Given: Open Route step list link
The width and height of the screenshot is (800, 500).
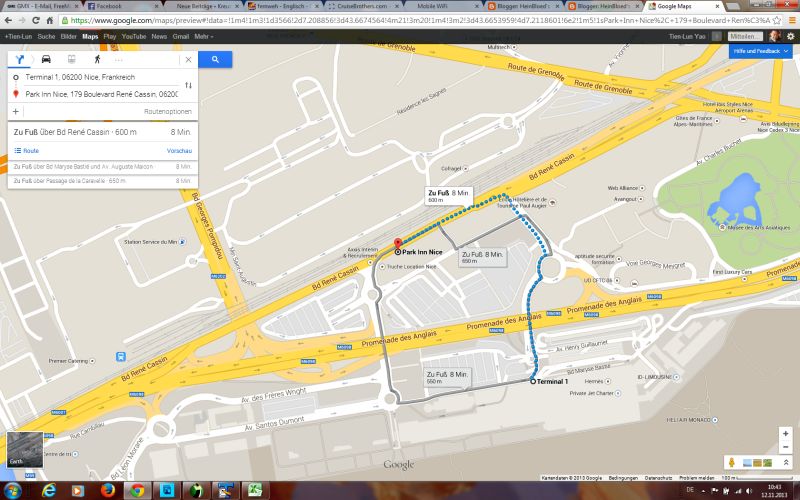Looking at the screenshot, I should click(27, 151).
